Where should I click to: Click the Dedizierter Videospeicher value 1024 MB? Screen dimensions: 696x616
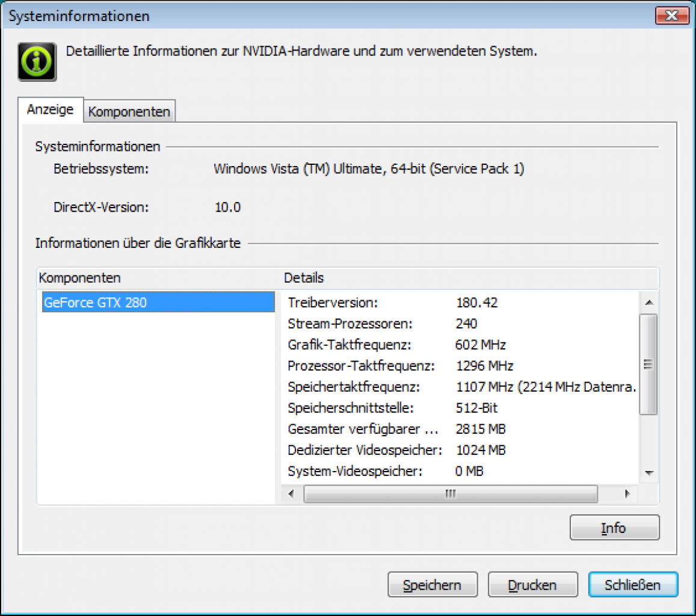481,450
